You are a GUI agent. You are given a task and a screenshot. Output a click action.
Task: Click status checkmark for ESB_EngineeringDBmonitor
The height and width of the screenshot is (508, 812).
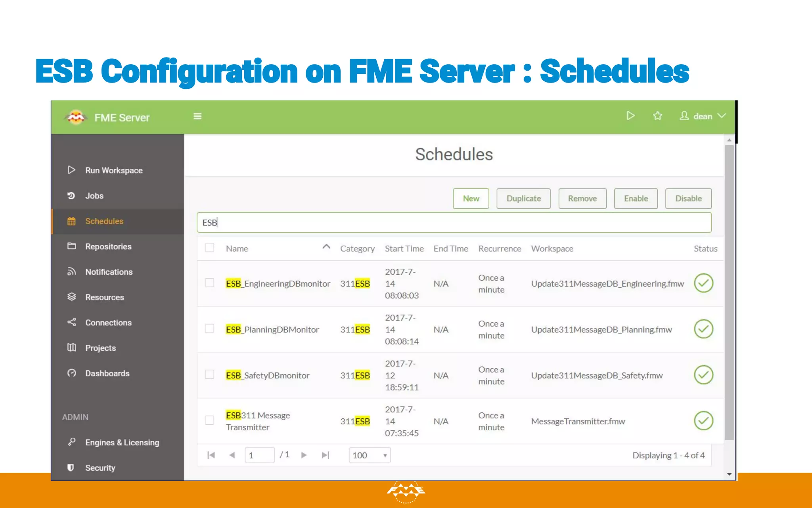click(704, 283)
